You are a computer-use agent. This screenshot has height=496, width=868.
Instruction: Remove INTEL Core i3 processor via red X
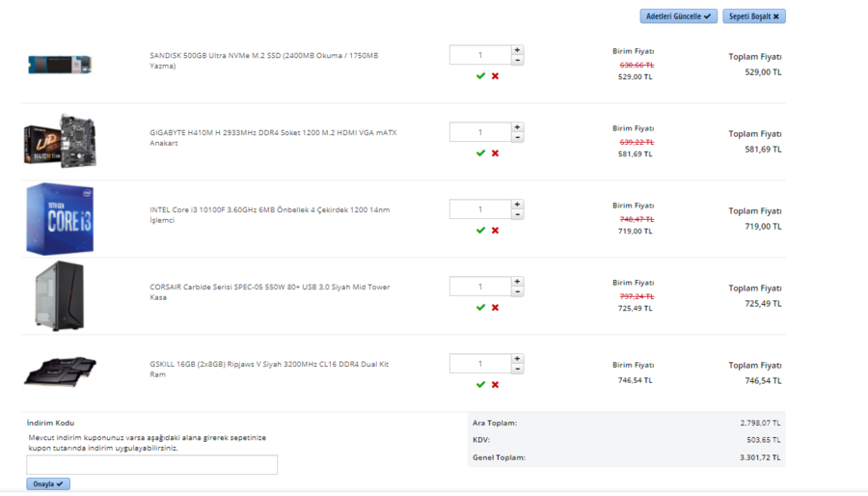[496, 231]
